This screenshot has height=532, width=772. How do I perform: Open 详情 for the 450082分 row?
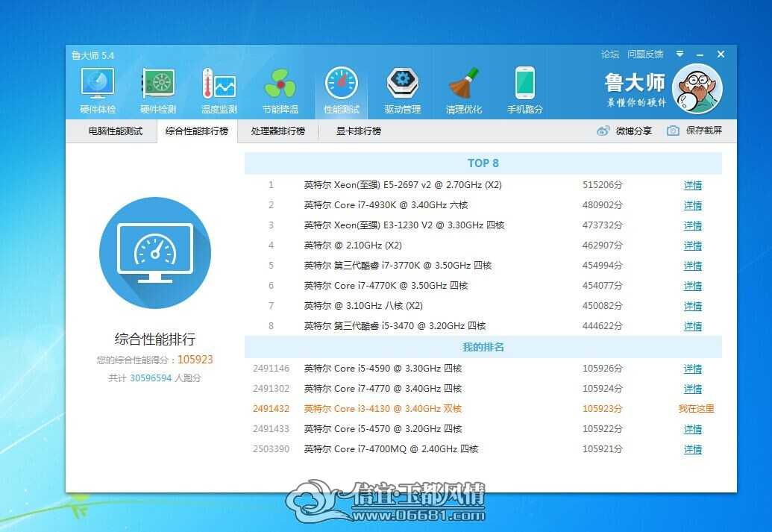tap(693, 307)
